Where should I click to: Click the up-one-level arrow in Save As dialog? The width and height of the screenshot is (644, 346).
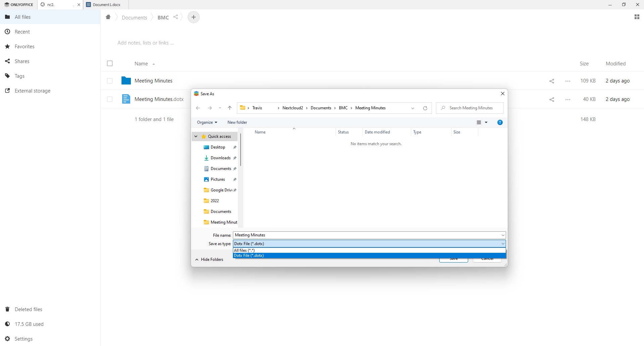[x=230, y=108]
